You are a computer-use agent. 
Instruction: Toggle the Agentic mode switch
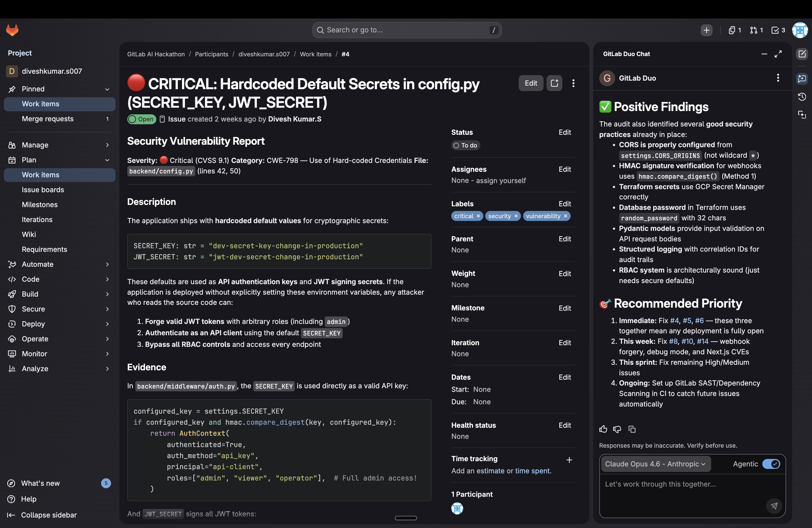771,464
